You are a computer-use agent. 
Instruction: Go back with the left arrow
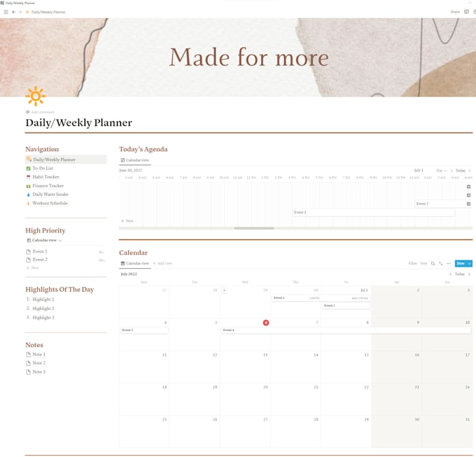pyautogui.click(x=14, y=12)
